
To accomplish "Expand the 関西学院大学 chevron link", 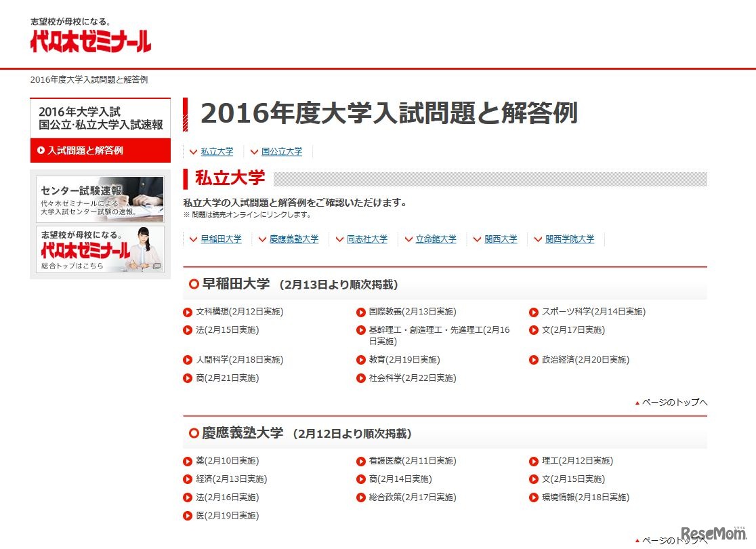I will [x=567, y=239].
